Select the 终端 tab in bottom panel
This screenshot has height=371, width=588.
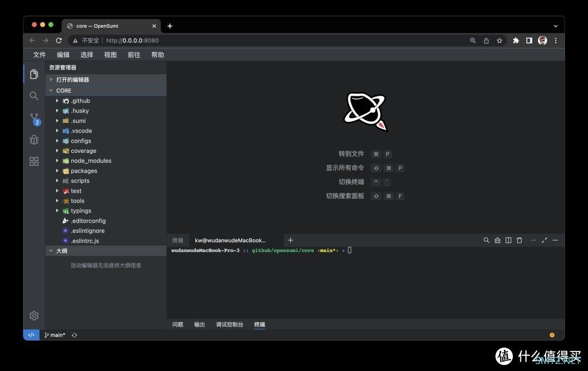(260, 325)
